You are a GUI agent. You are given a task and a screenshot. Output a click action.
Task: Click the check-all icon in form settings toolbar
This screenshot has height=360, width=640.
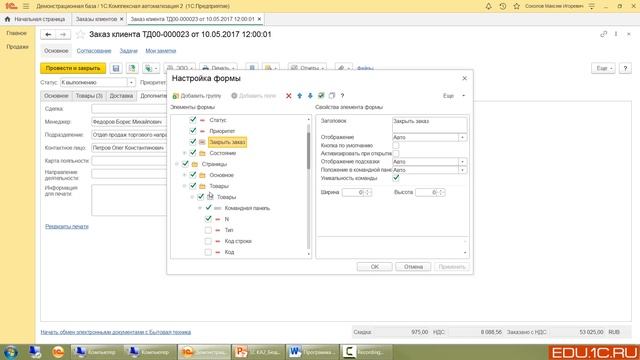(x=321, y=96)
